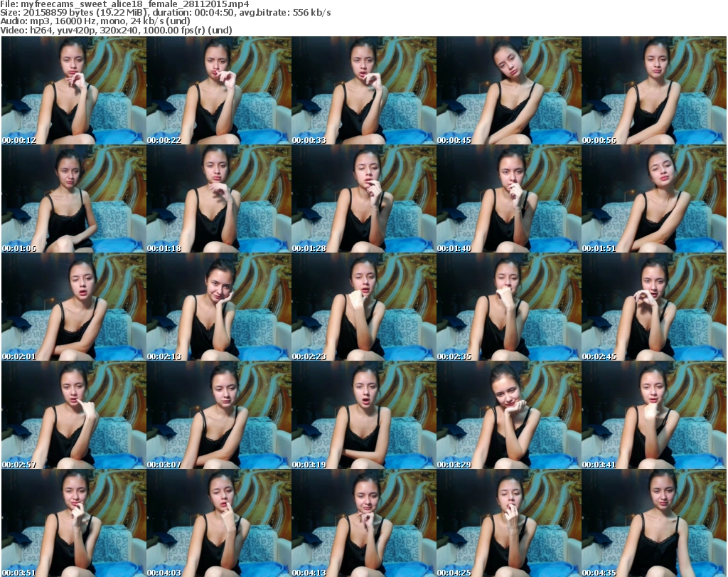728x577 pixels.
Task: Click the Audio mp3 info line
Action: point(95,21)
